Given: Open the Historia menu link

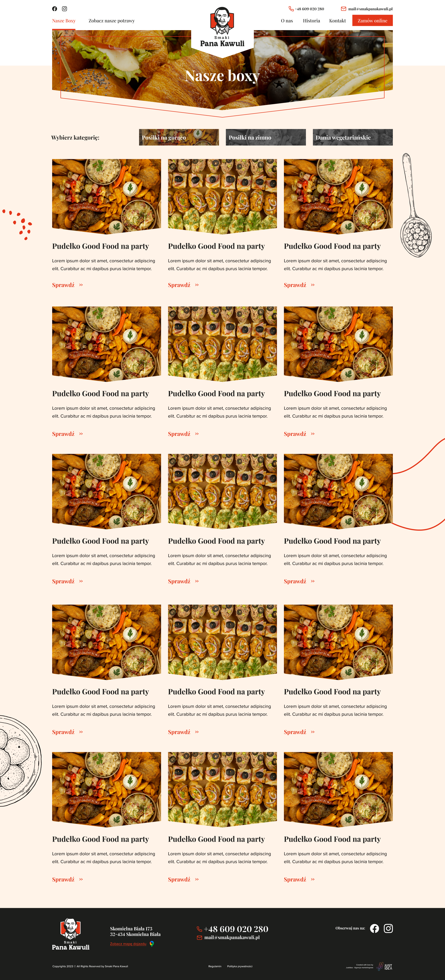Looking at the screenshot, I should pos(311,21).
